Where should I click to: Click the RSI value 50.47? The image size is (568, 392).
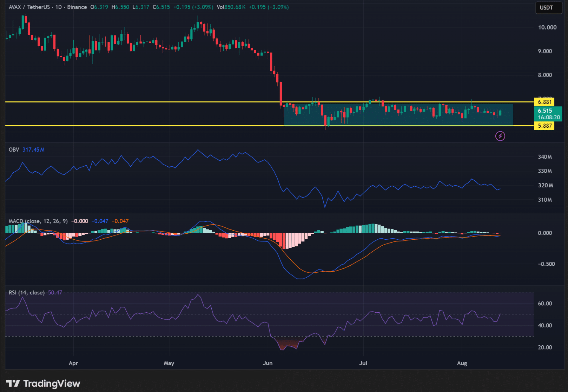[x=55, y=292]
